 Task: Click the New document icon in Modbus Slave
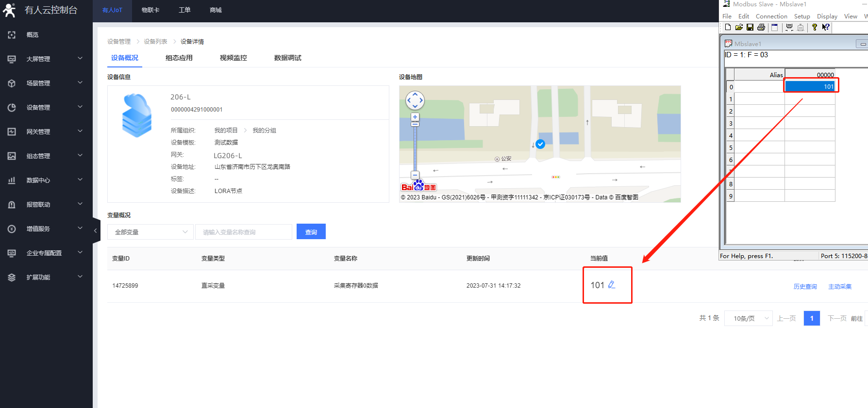[728, 27]
